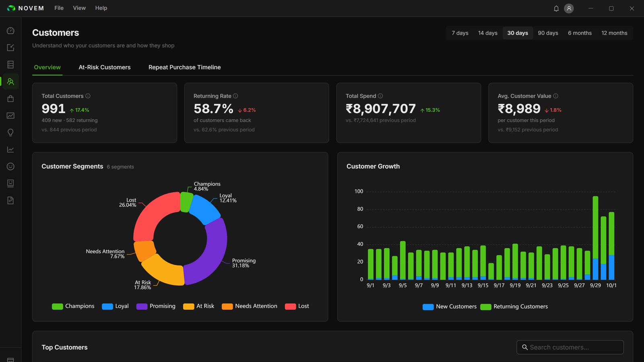The image size is (644, 362).
Task: Toggle Returning Customers series in legend
Action: click(x=514, y=306)
